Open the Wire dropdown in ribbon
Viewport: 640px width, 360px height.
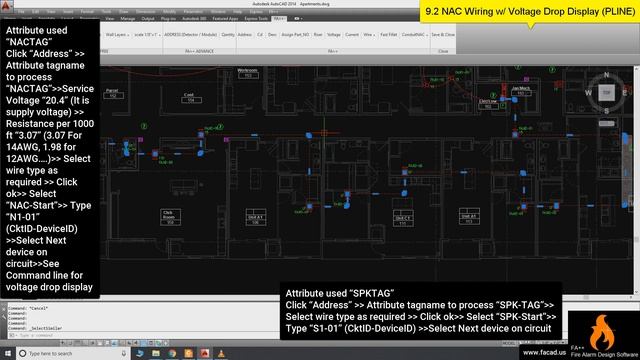coord(369,35)
